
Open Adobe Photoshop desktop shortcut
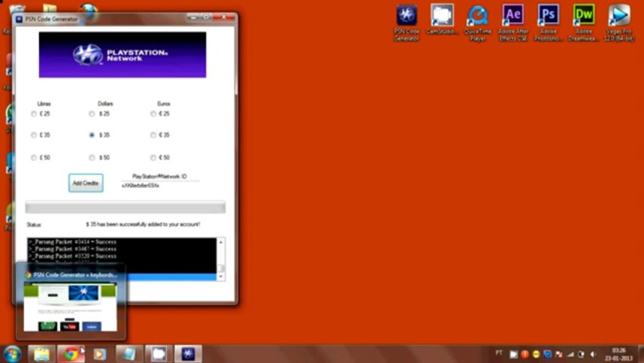548,23
